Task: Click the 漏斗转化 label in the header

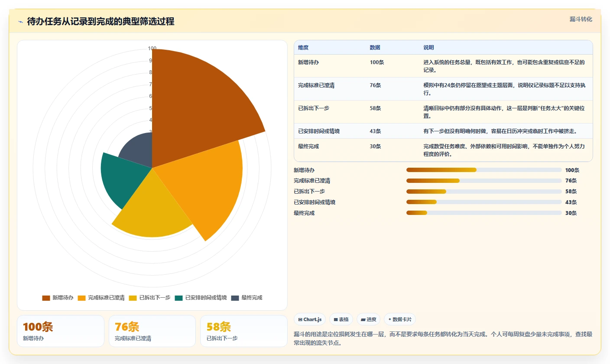Action: pyautogui.click(x=581, y=19)
